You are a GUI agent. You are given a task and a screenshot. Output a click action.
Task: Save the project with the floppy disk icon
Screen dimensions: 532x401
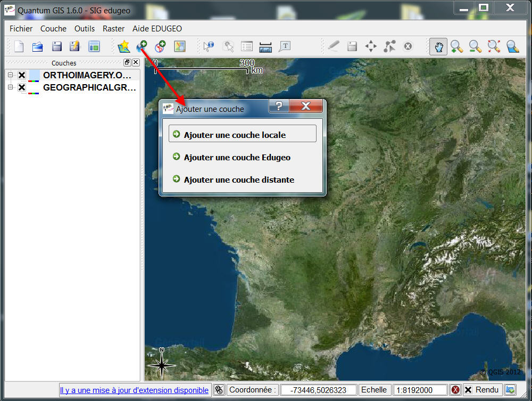click(56, 46)
